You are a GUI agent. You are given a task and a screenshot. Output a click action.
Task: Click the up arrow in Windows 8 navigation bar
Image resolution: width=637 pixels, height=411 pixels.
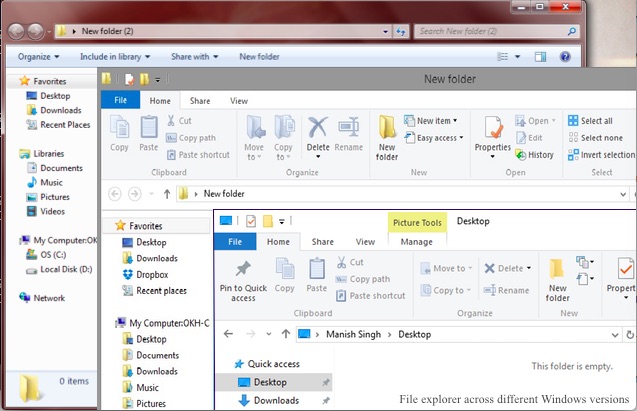pyautogui.click(x=167, y=194)
